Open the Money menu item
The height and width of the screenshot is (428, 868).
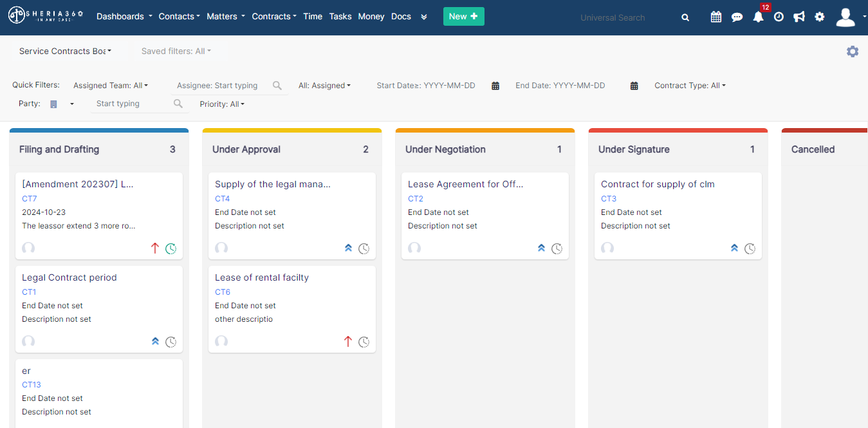(x=371, y=17)
